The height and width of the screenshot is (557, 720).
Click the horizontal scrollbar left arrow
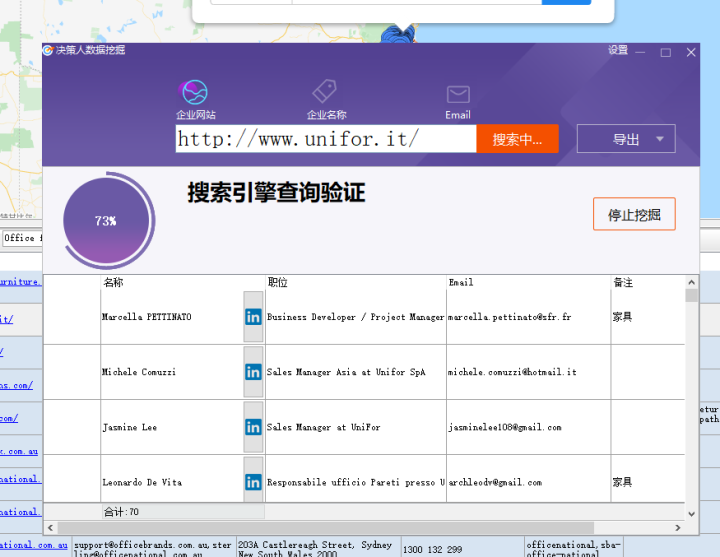tap(50, 528)
